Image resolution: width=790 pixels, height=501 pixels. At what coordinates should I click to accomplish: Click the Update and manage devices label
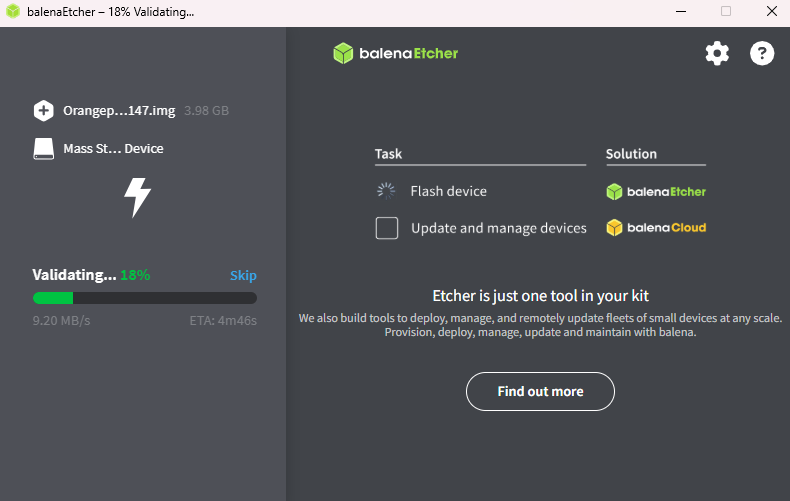(498, 228)
